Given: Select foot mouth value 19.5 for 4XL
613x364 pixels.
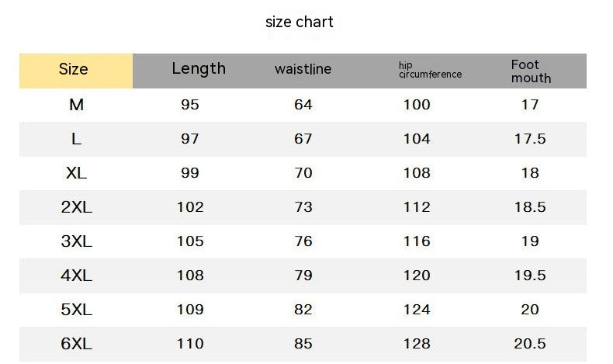Looking at the screenshot, I should click(x=530, y=276).
